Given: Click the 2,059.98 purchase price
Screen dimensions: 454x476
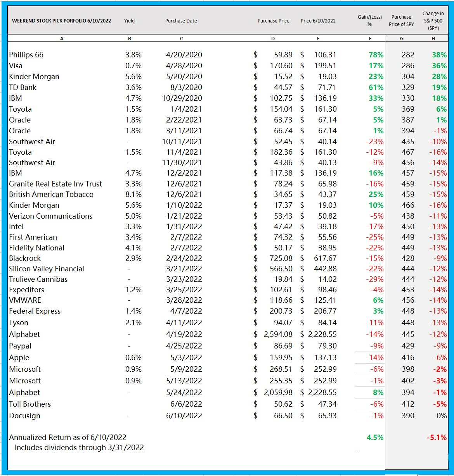Looking at the screenshot, I should (278, 392).
